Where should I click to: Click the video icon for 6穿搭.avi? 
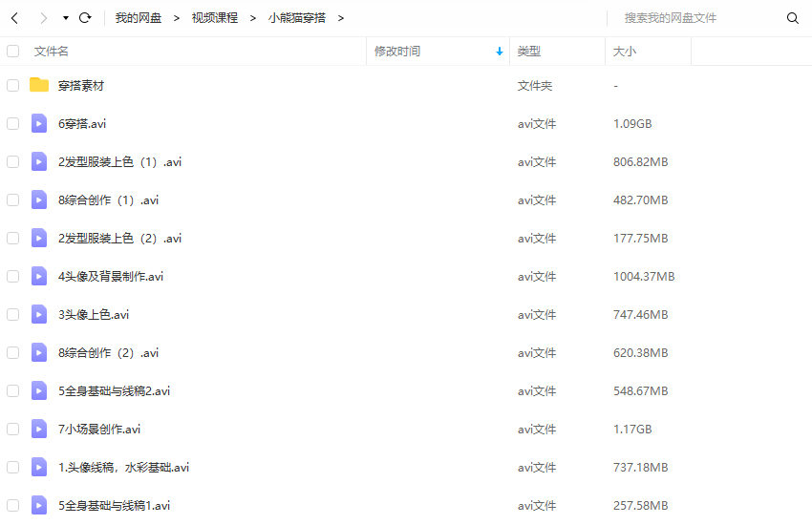coord(39,123)
